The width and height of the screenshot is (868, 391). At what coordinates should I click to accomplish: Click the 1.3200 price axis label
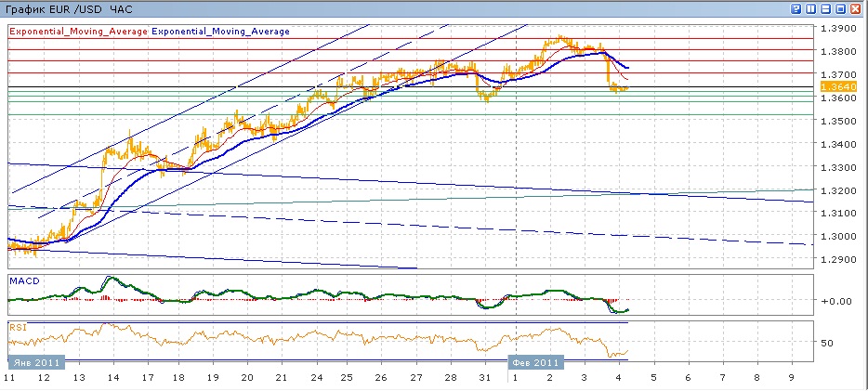(x=838, y=190)
